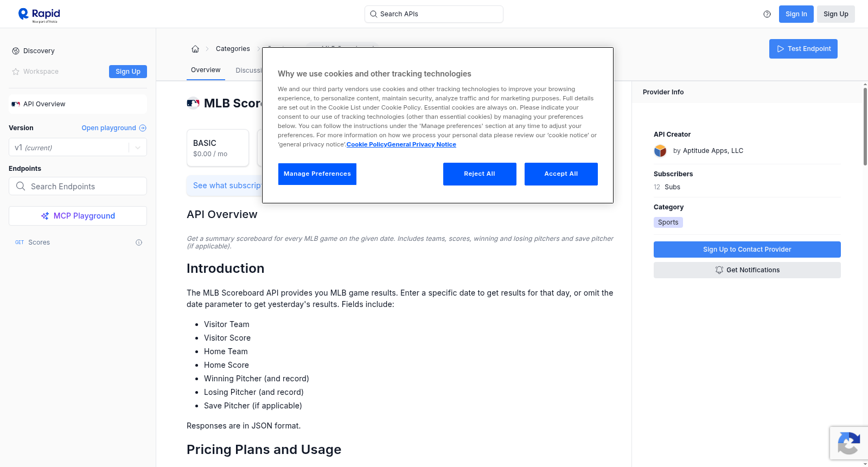Focus the Search APIs field
Image resolution: width=868 pixels, height=467 pixels.
(434, 14)
